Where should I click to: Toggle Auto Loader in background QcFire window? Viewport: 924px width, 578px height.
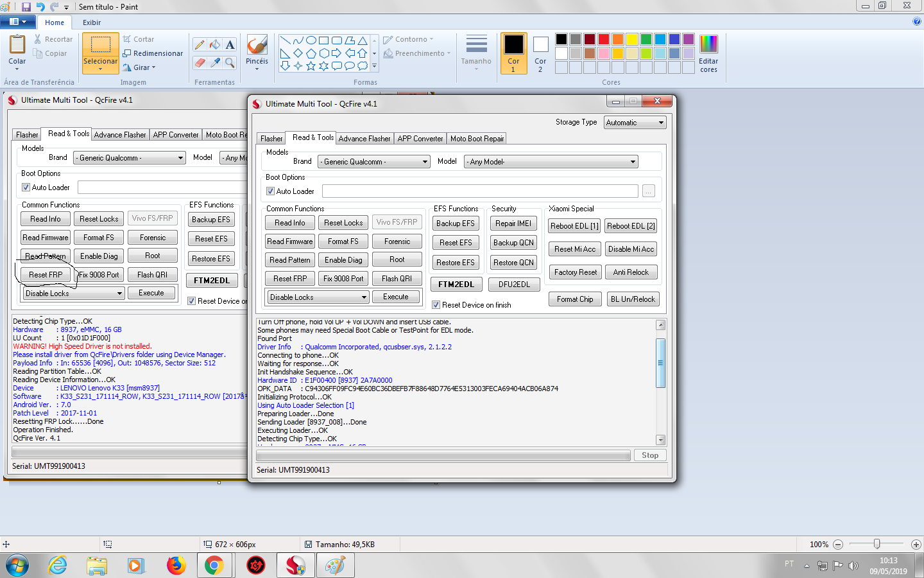tap(26, 188)
